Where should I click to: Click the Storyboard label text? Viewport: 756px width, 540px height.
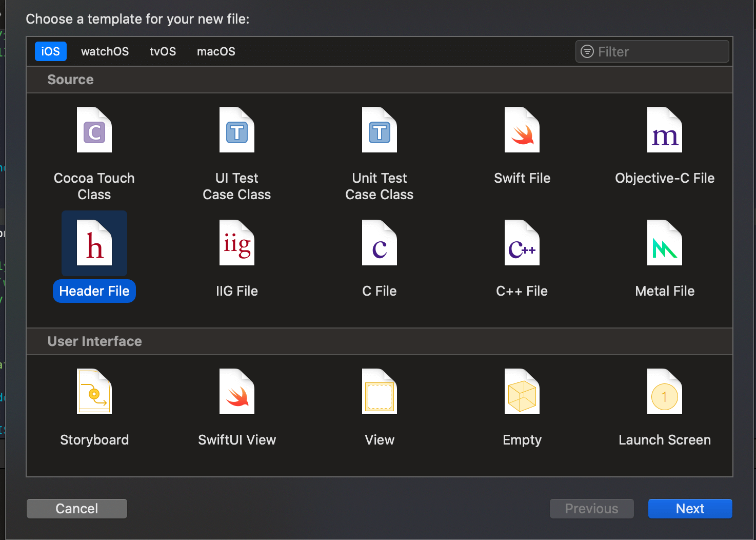tap(94, 440)
